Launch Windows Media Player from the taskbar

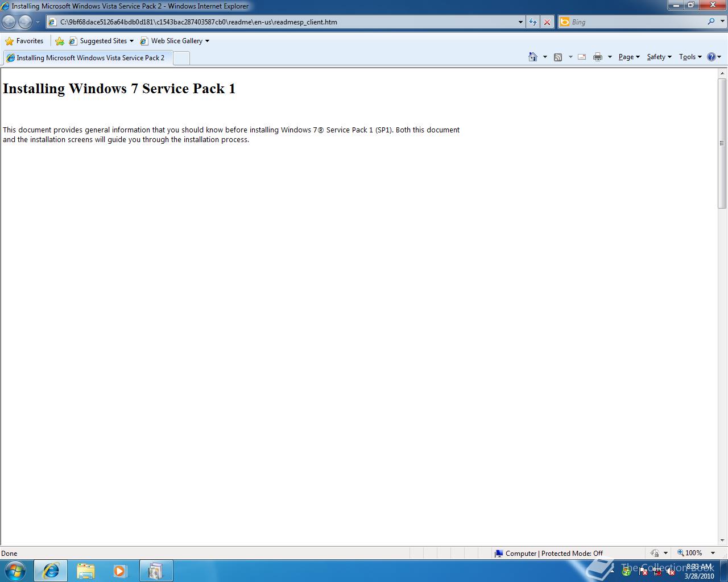[120, 571]
